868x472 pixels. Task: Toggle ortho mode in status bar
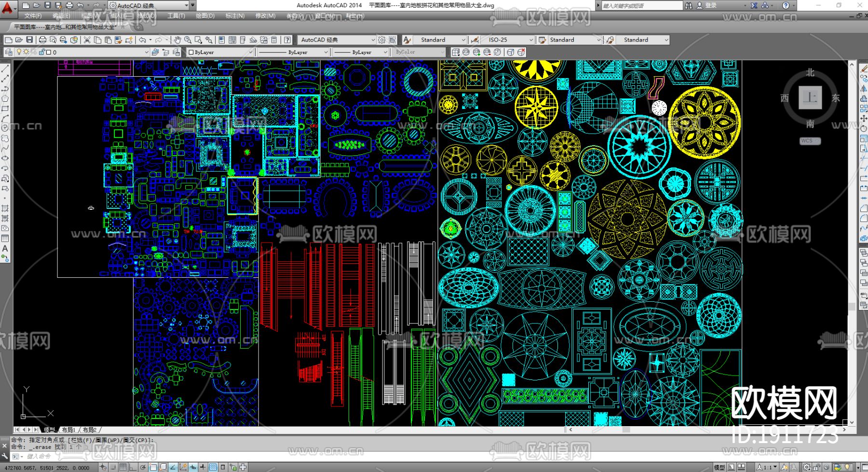click(x=133, y=467)
